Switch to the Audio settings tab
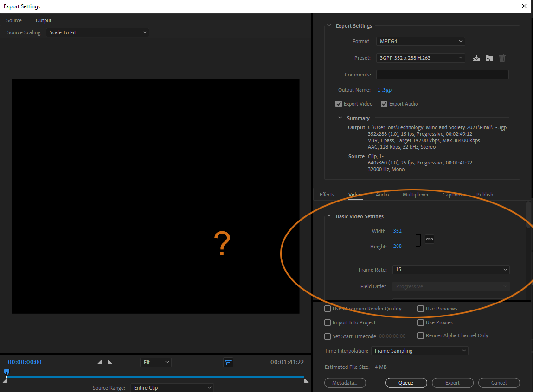The width and height of the screenshot is (533, 392). pyautogui.click(x=382, y=194)
